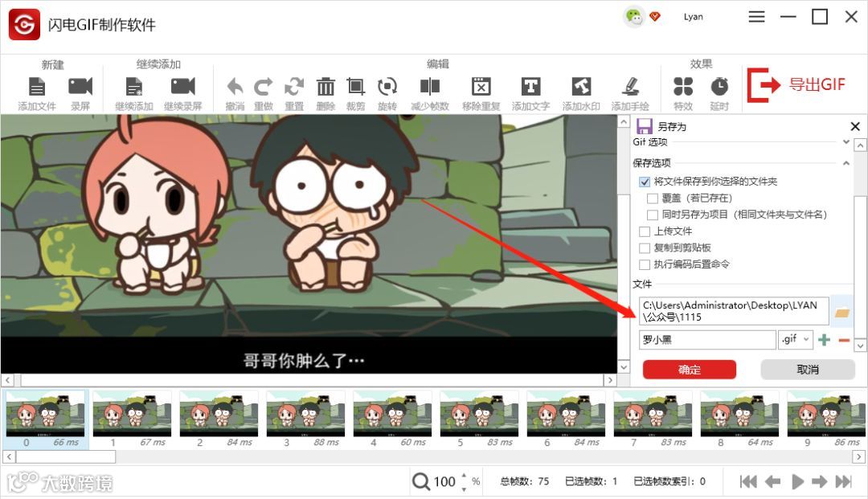Click Reduce Frame Count (减少帧数) icon
The width and height of the screenshot is (868, 499).
(429, 87)
